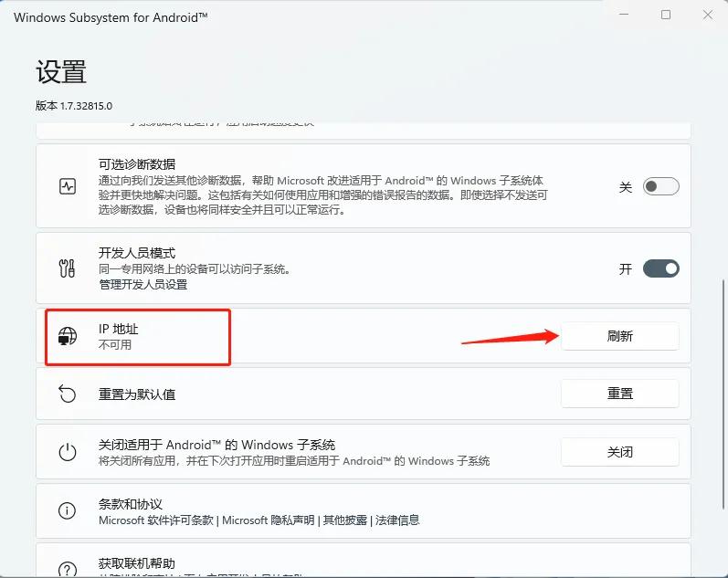Open 法律信息 link
Screen dimensions: 728x578
[x=397, y=520]
